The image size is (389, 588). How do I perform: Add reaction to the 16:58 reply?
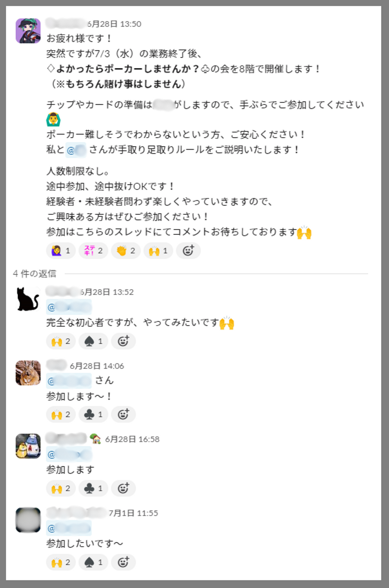point(123,488)
